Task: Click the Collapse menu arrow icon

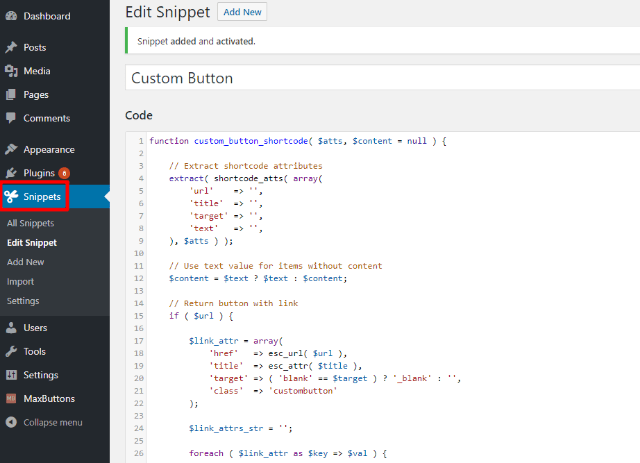Action: tap(11, 422)
